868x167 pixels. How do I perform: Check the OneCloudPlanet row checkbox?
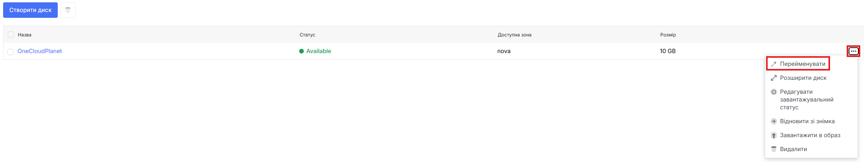tap(11, 52)
